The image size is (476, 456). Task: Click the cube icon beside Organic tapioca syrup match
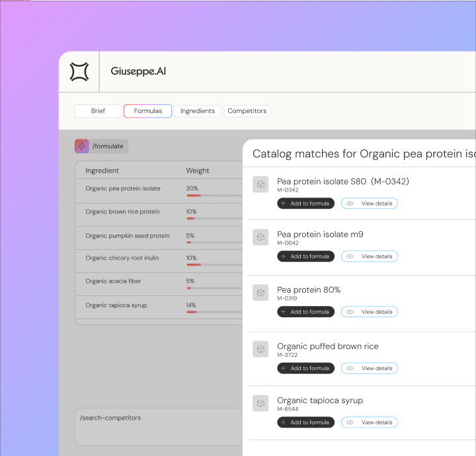pyautogui.click(x=260, y=403)
